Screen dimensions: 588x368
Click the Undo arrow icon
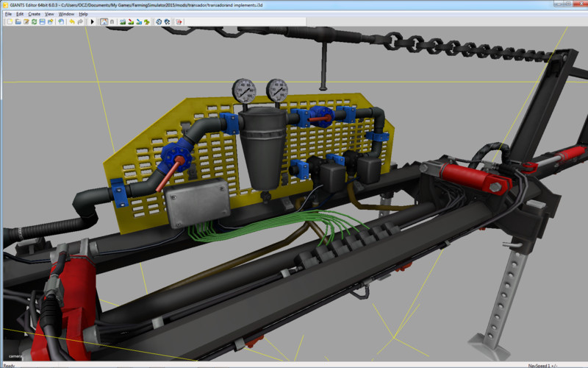coord(71,22)
